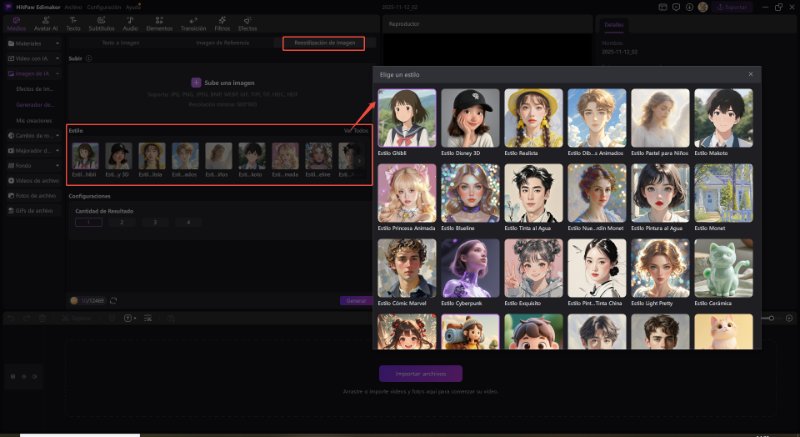Choose Estilo Cómic Marvel thumbnail
Viewport: 800px width, 437px height.
[407, 268]
